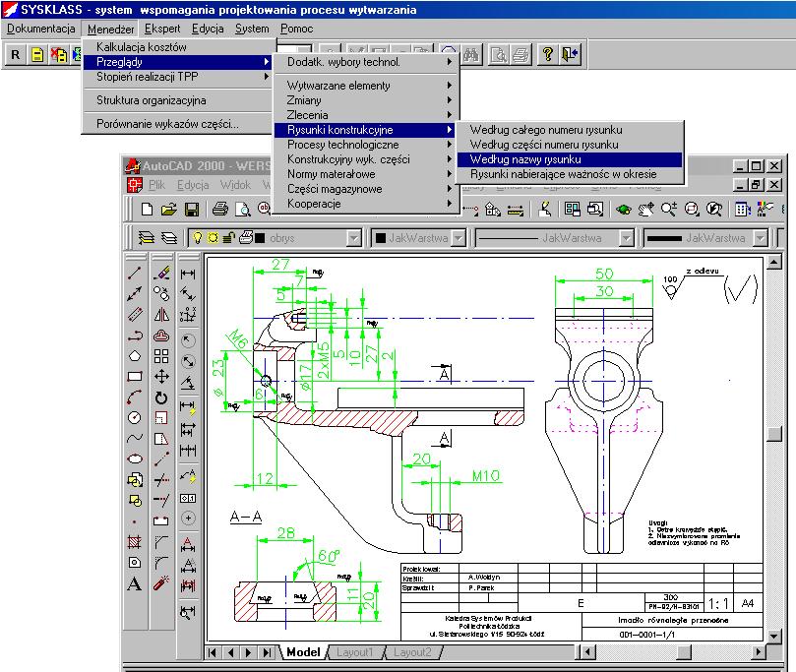
Task: Click the Print icon in AutoCAD toolbar
Action: [x=219, y=210]
